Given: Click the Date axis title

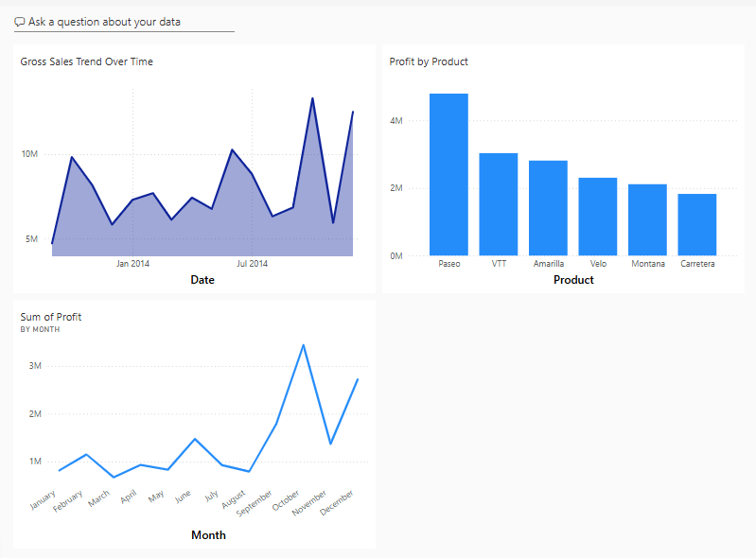Looking at the screenshot, I should [x=202, y=280].
